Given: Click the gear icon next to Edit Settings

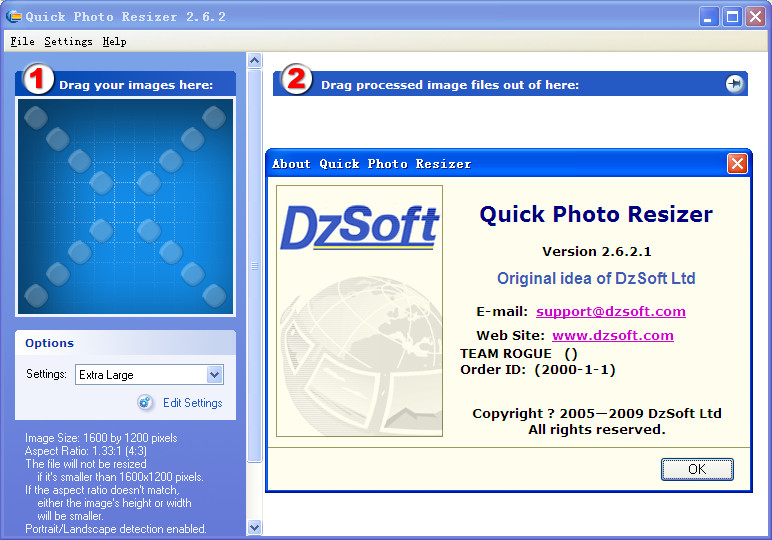Looking at the screenshot, I should pos(145,403).
